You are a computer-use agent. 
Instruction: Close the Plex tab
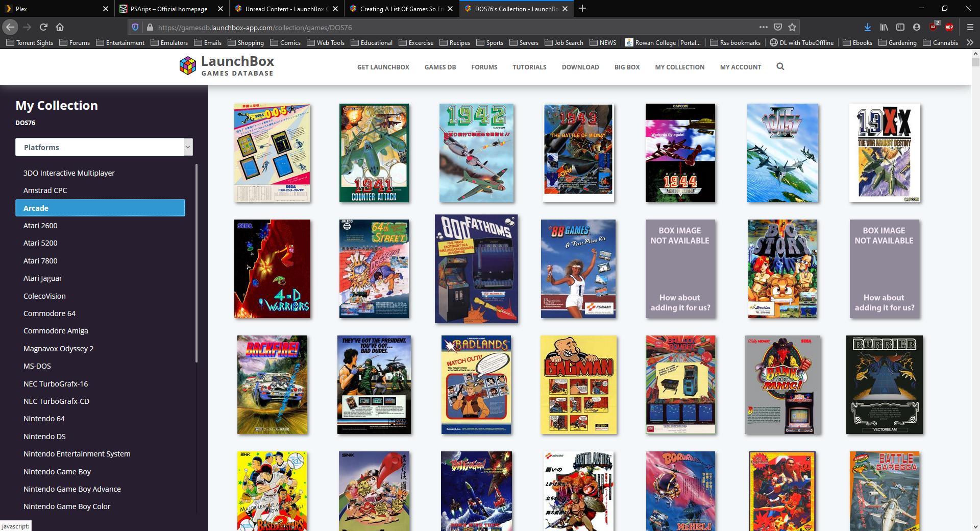pyautogui.click(x=106, y=9)
